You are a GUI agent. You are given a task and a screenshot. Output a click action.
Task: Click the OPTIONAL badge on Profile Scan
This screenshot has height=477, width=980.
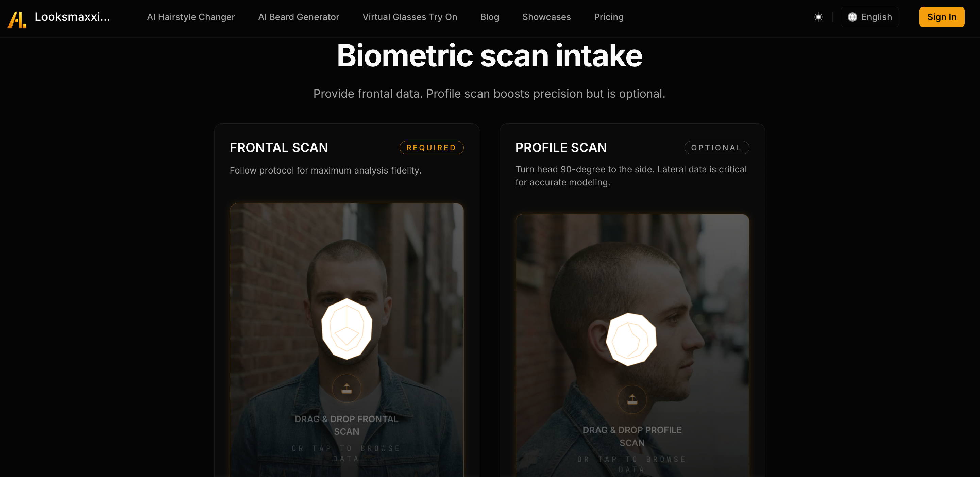716,148
